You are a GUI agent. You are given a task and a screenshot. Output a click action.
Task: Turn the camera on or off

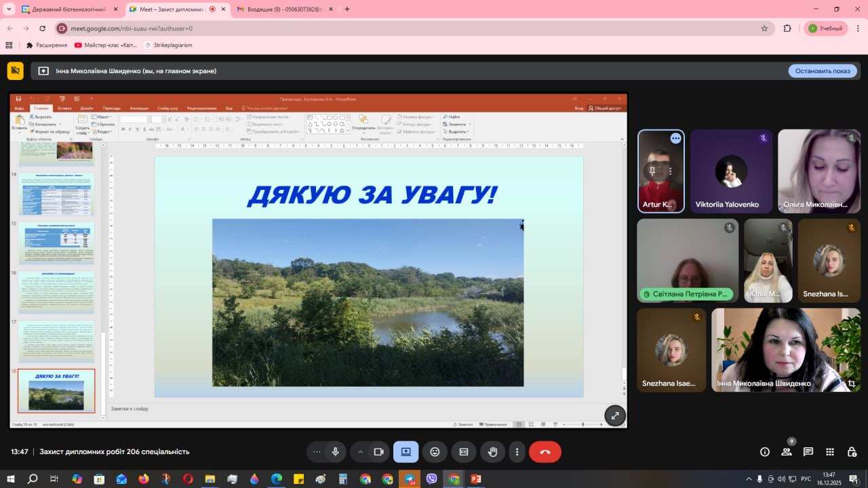point(379,451)
